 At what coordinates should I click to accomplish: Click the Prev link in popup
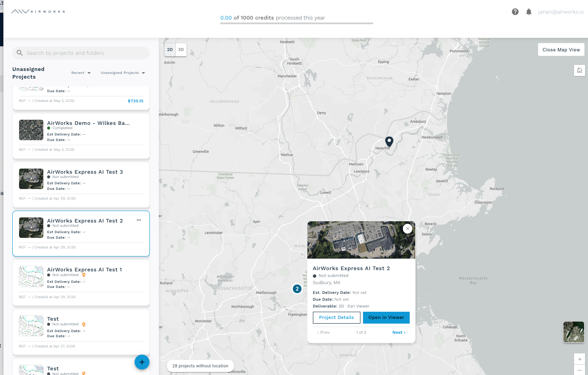pyautogui.click(x=324, y=333)
